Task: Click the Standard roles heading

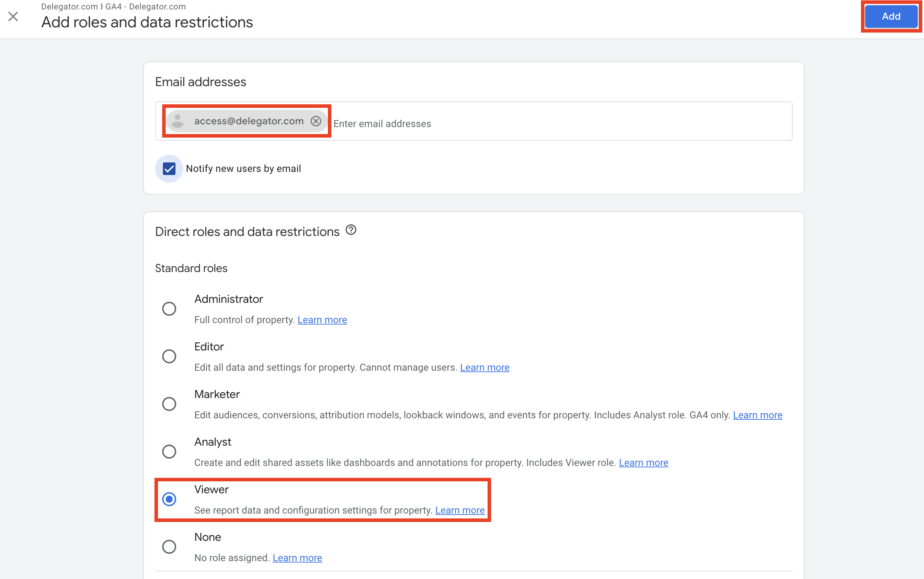Action: coord(191,268)
